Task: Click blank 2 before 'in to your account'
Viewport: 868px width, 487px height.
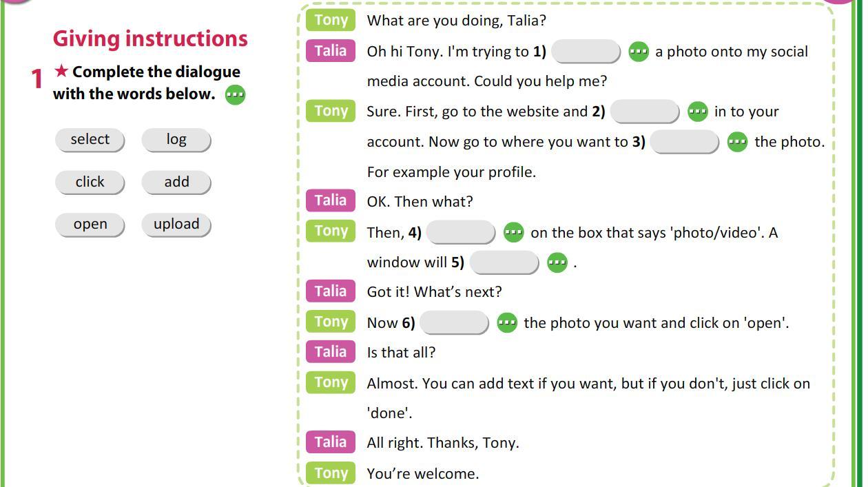Action: coord(645,112)
